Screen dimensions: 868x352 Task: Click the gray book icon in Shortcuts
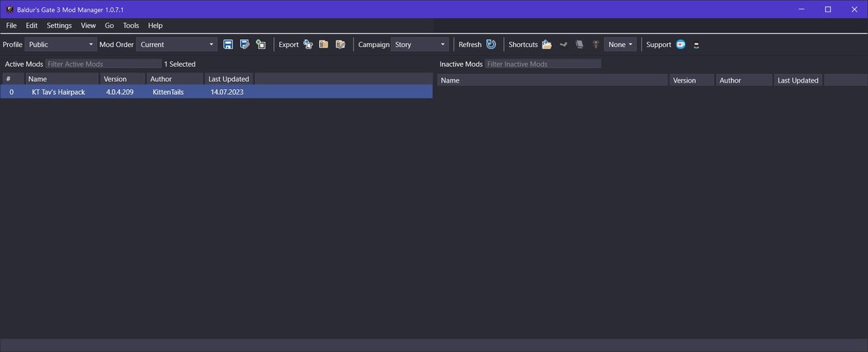click(x=579, y=44)
